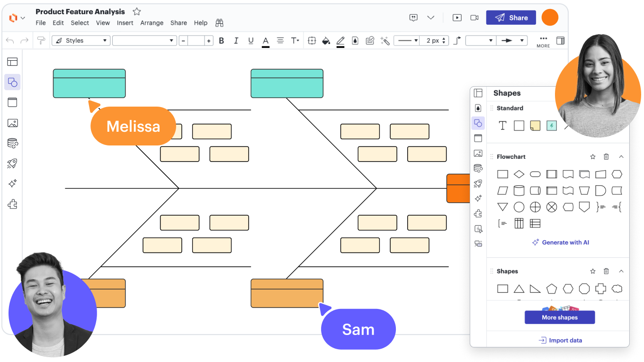Select the diamond decision flowchart shape

(519, 174)
